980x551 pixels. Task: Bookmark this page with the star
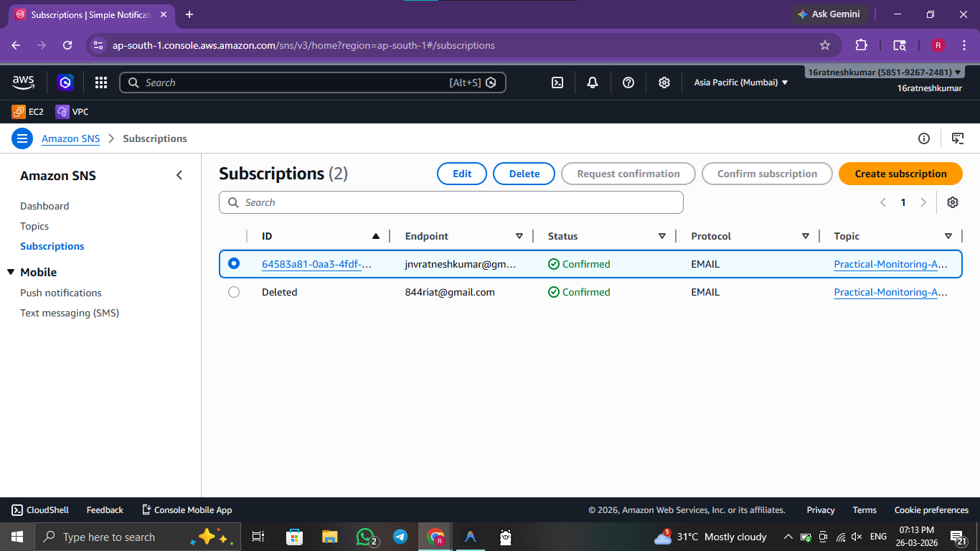pyautogui.click(x=825, y=45)
